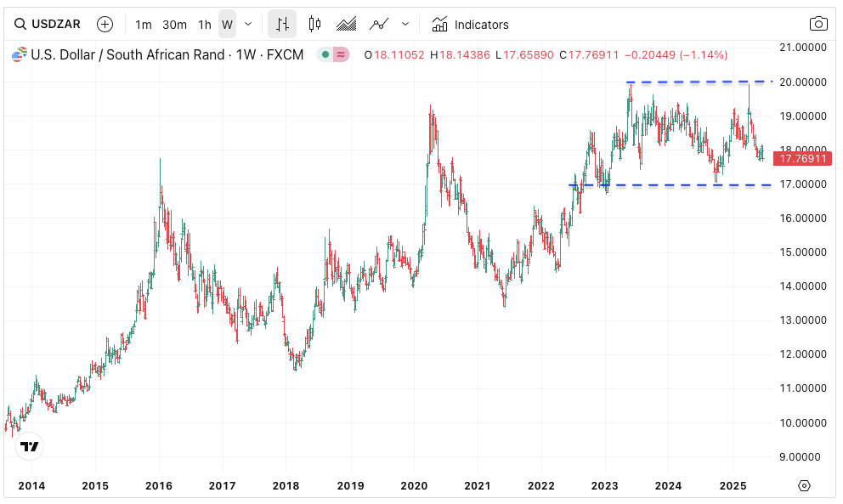Select the Candles chart style icon

314,25
